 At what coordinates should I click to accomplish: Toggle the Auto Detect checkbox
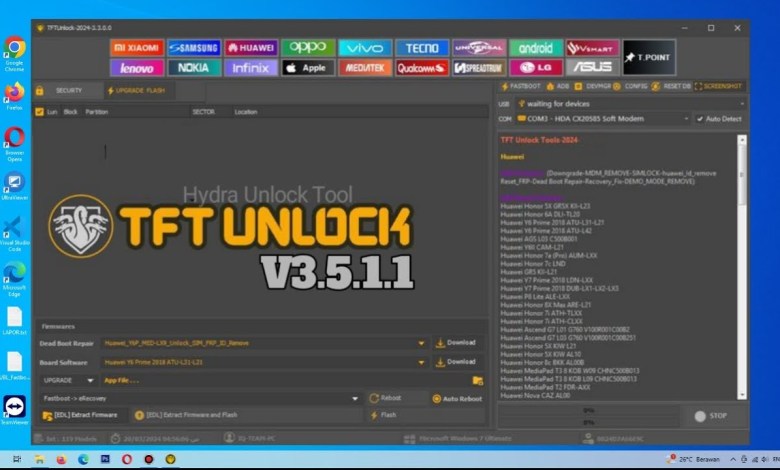[x=700, y=118]
